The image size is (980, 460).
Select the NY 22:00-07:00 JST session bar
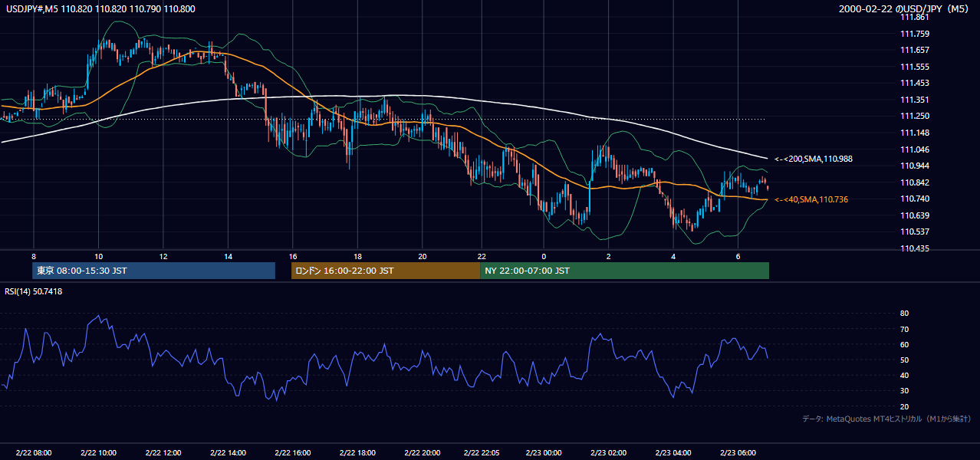[x=624, y=271]
